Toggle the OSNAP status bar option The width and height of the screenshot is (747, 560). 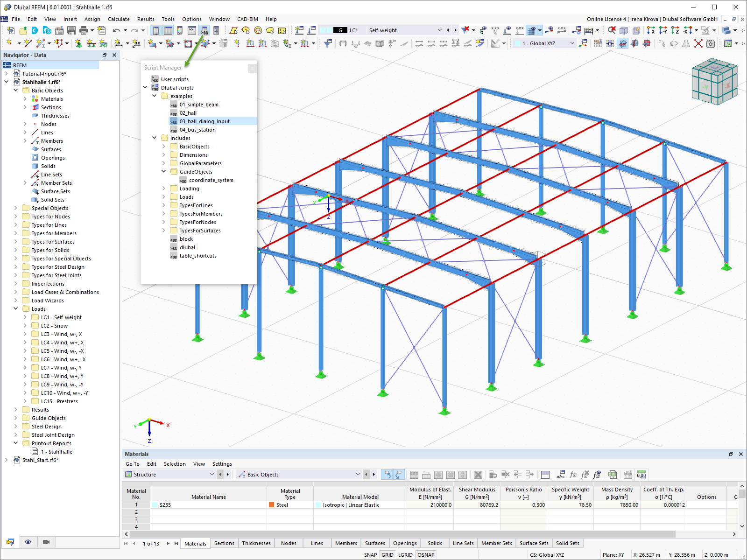pos(426,555)
